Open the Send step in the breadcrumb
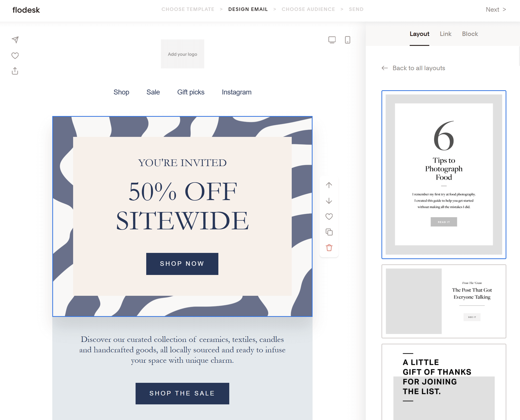The image size is (520, 420). [356, 9]
